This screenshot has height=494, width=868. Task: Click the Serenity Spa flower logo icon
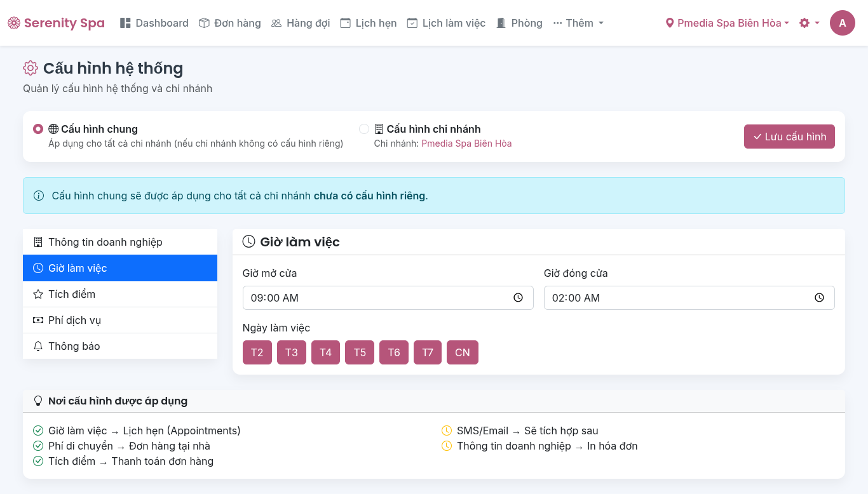click(x=14, y=23)
